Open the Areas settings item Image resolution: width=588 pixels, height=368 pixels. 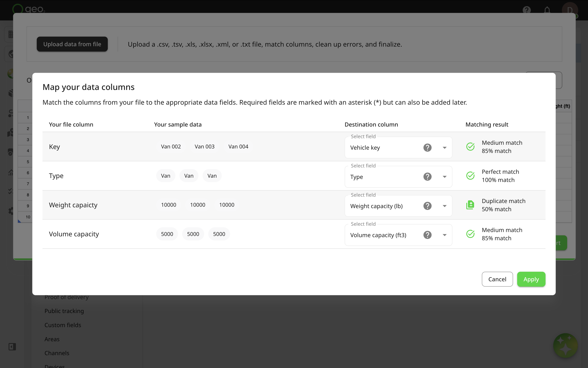(52, 339)
